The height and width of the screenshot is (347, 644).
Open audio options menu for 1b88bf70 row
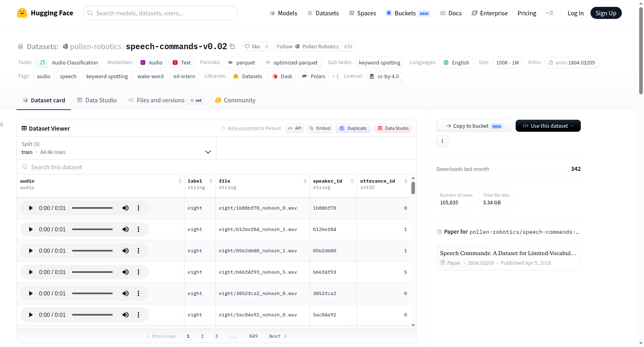tap(138, 208)
